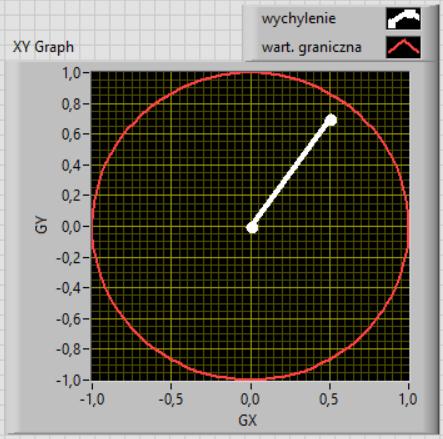Select the 'wychylenie' legend label

coord(299,18)
